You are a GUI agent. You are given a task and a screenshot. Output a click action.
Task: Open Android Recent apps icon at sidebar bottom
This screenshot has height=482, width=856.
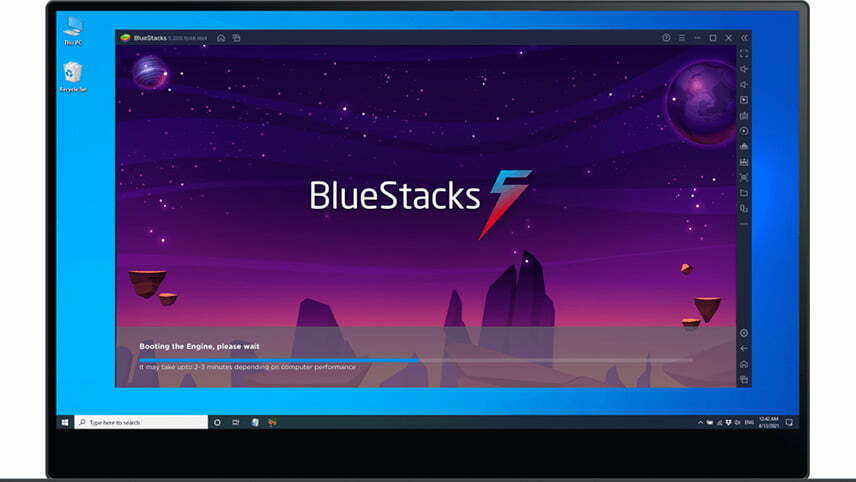coord(744,379)
